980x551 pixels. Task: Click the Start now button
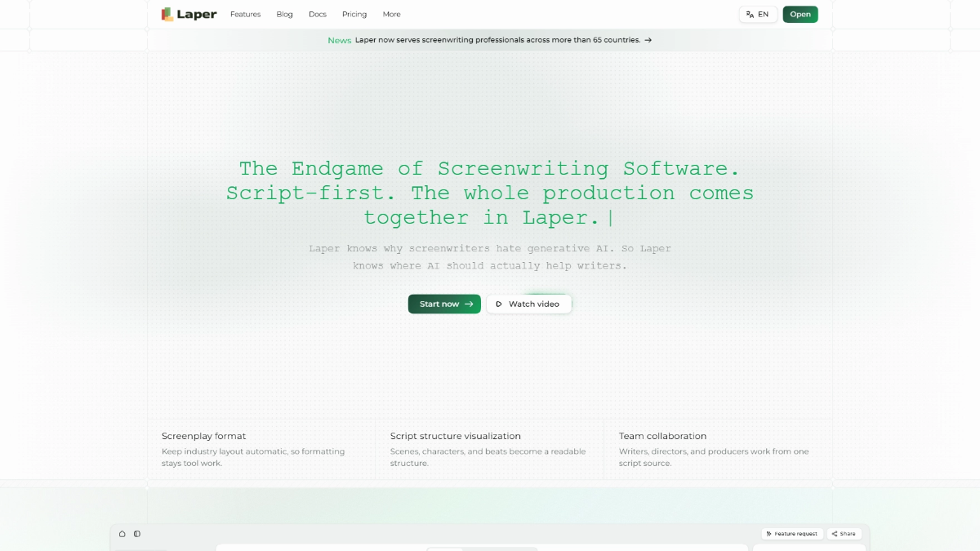pos(444,304)
